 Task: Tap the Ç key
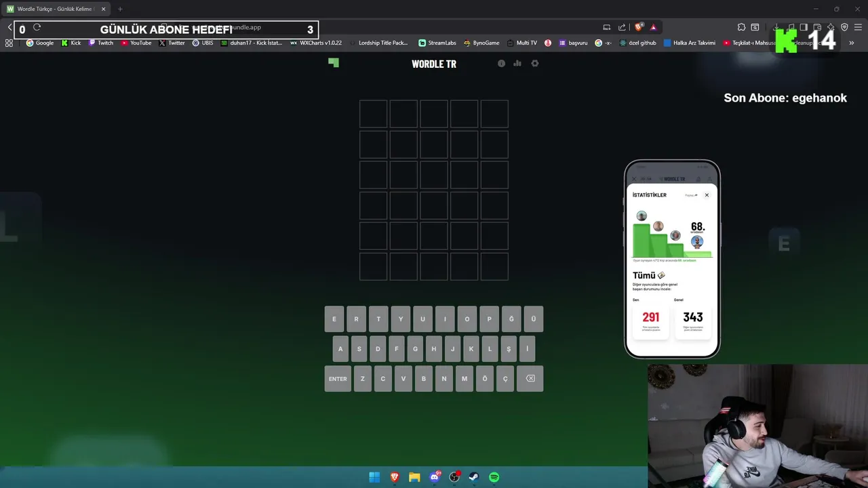[505, 379]
